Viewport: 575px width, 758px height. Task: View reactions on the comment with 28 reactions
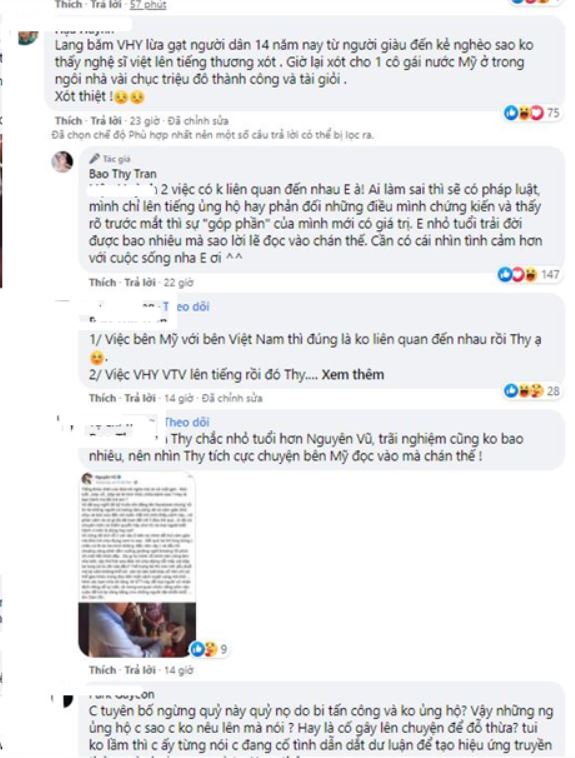click(524, 391)
